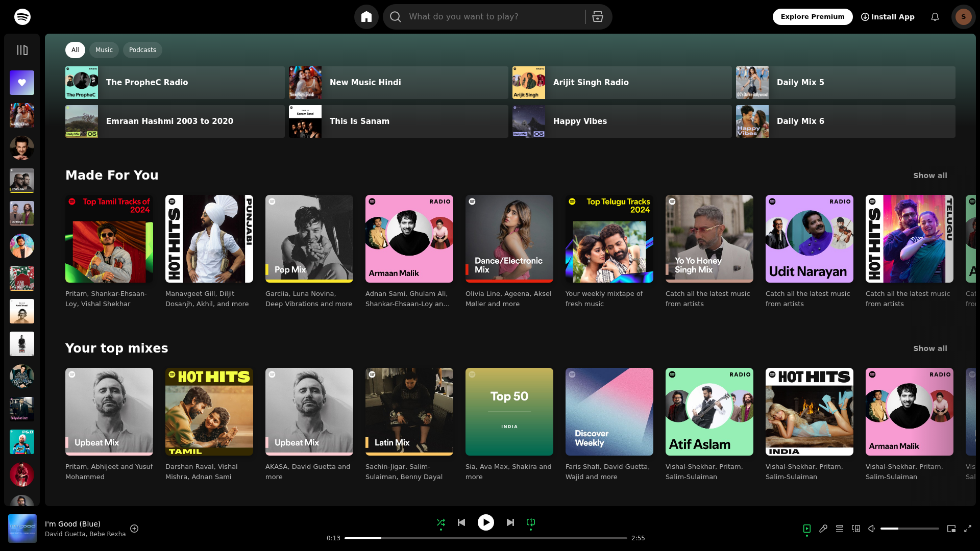Open the This Is Sanam tile

pyautogui.click(x=399, y=121)
